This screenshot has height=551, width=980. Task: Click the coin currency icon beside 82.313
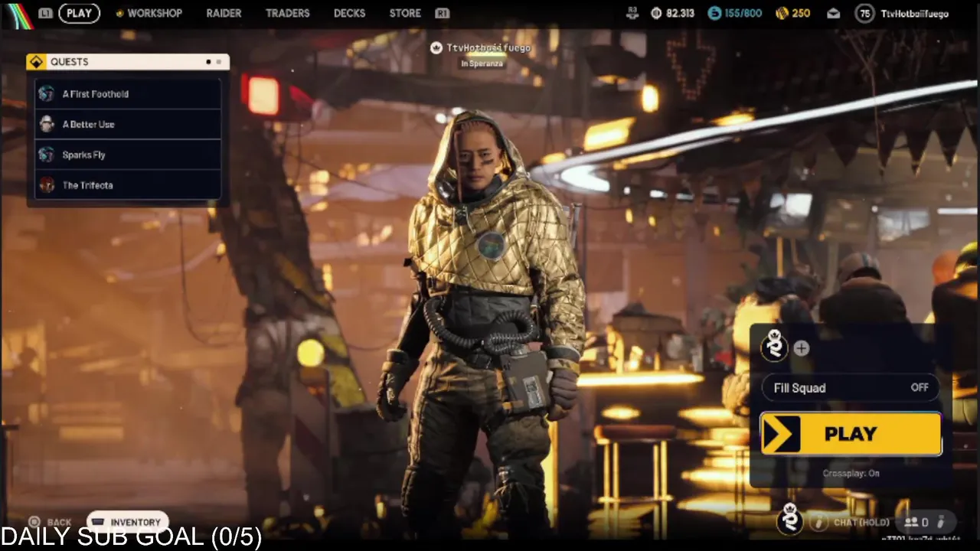[x=656, y=13]
